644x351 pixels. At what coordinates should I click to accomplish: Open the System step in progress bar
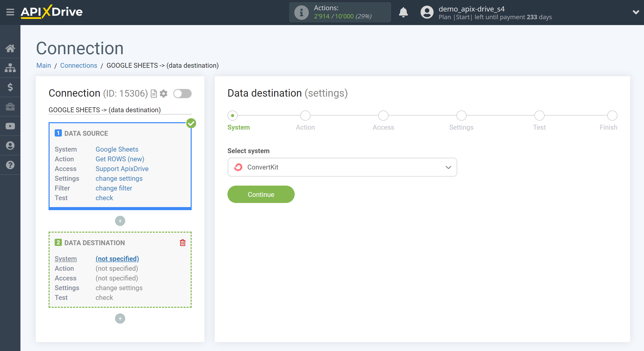pos(232,115)
